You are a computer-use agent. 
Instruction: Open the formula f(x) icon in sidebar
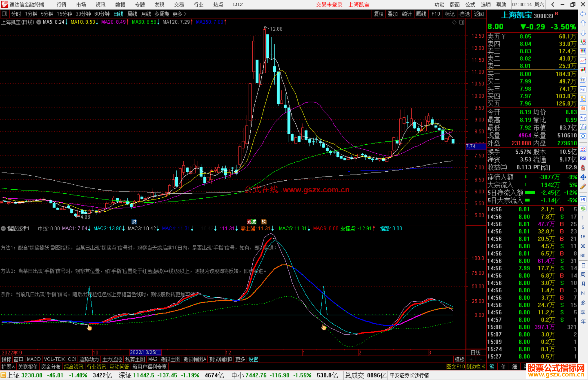583,127
